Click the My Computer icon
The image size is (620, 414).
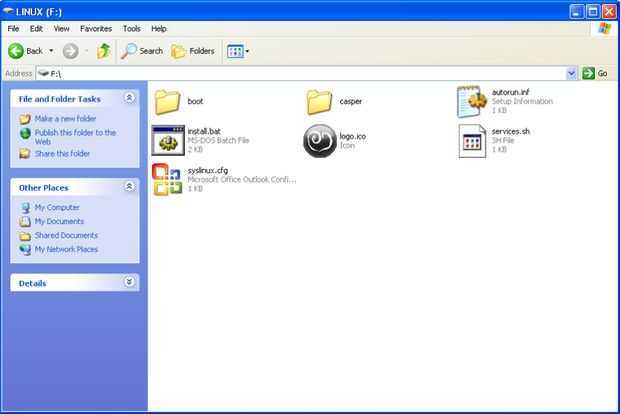coord(25,207)
